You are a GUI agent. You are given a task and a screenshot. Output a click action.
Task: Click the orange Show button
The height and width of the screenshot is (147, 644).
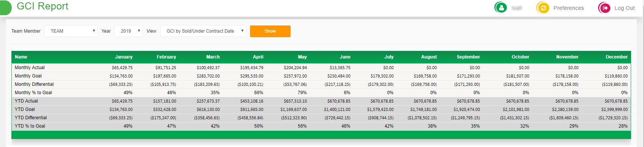[x=270, y=31]
